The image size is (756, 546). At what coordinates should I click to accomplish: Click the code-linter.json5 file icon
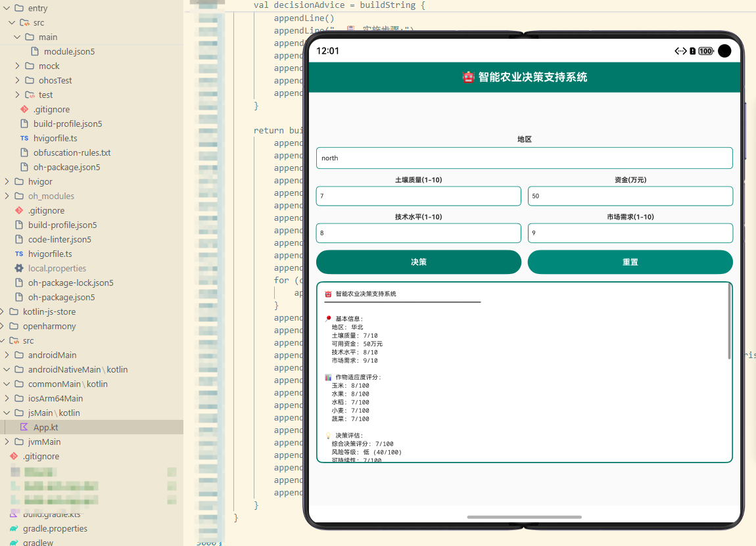pos(19,239)
